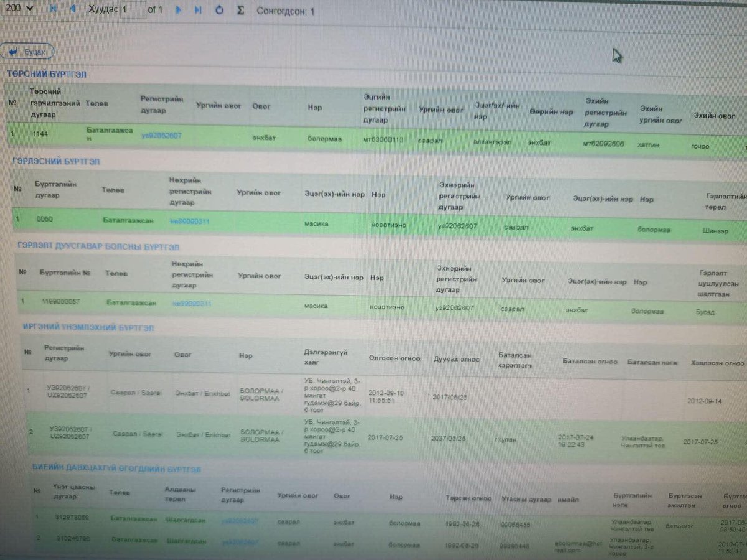Click the Төрсөн огноо column header
747x560 pixels.
click(467, 499)
